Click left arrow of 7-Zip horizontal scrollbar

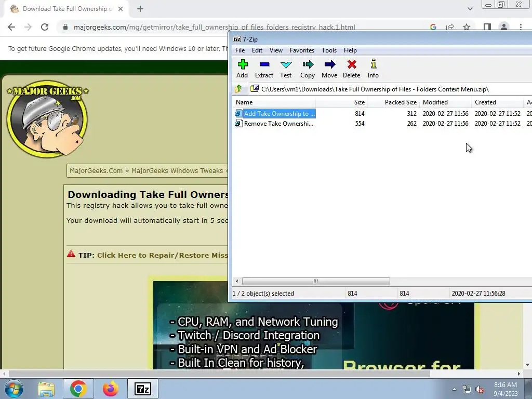pos(237,281)
